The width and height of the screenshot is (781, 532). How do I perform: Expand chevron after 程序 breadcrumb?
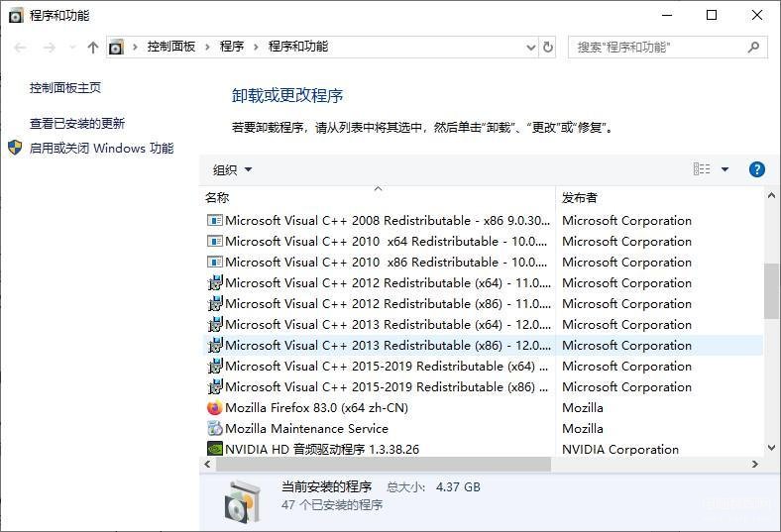[x=256, y=48]
